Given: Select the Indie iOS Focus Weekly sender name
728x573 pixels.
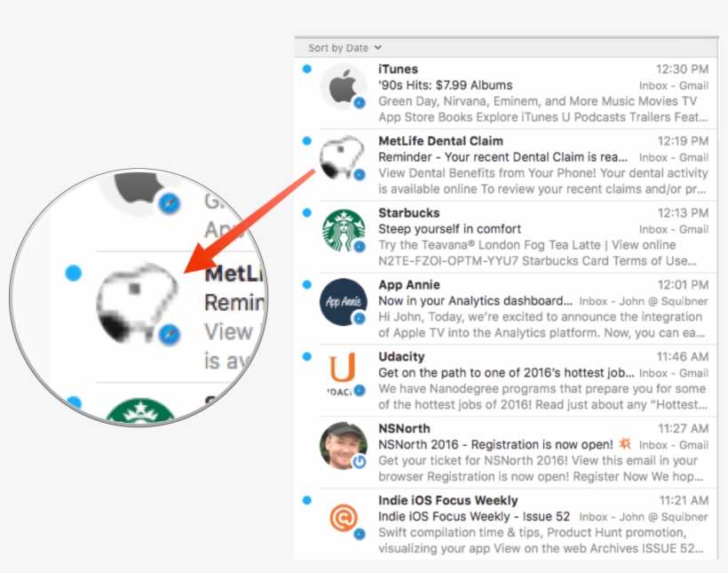Looking at the screenshot, I should pos(448,500).
